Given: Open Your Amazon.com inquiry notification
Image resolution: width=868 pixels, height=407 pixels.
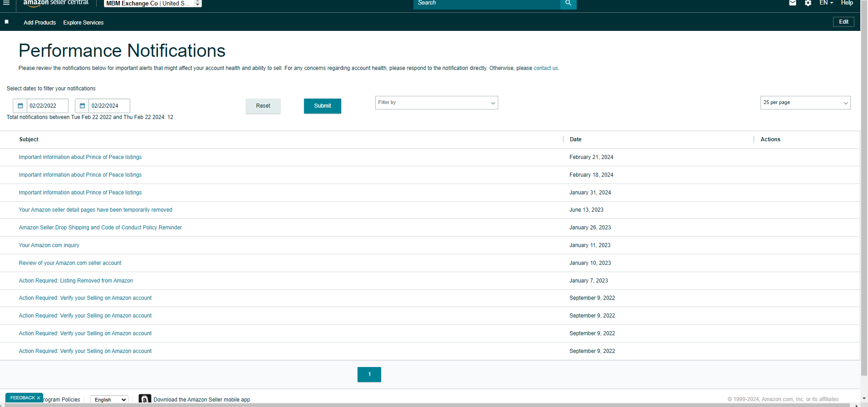Looking at the screenshot, I should coord(49,245).
